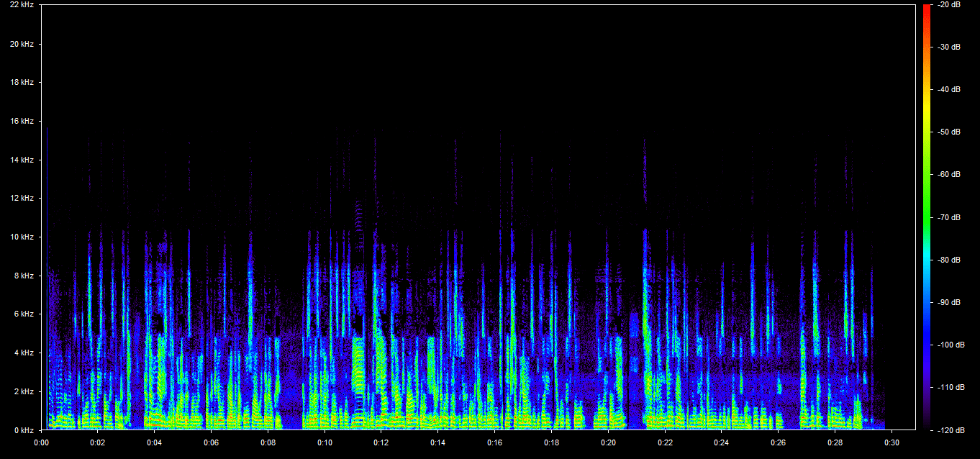Select the 0:04 time tick label
This screenshot has width=980, height=459.
point(155,442)
